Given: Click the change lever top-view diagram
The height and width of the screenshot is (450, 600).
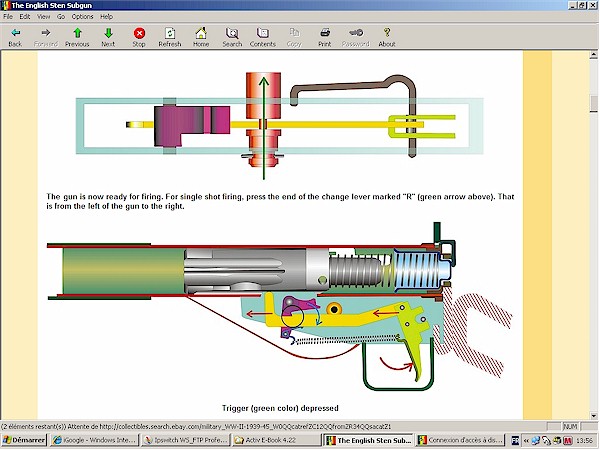Looking at the screenshot, I should coord(280,126).
